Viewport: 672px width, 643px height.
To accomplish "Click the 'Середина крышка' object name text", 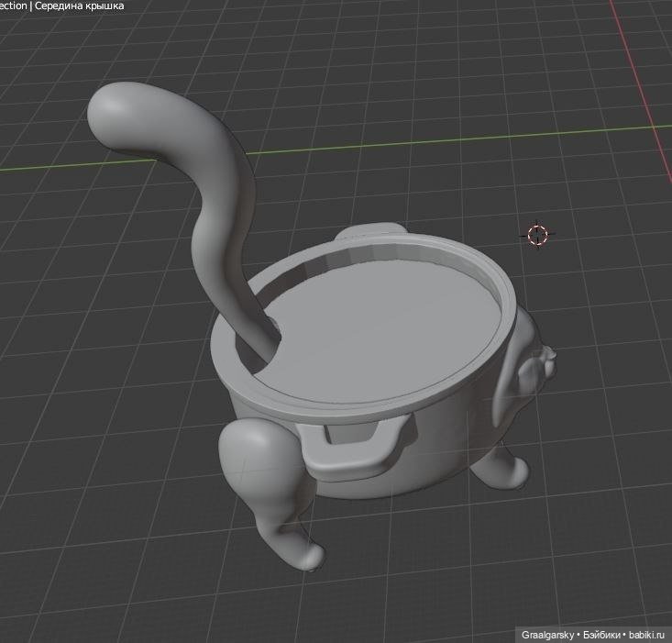I will click(80, 6).
